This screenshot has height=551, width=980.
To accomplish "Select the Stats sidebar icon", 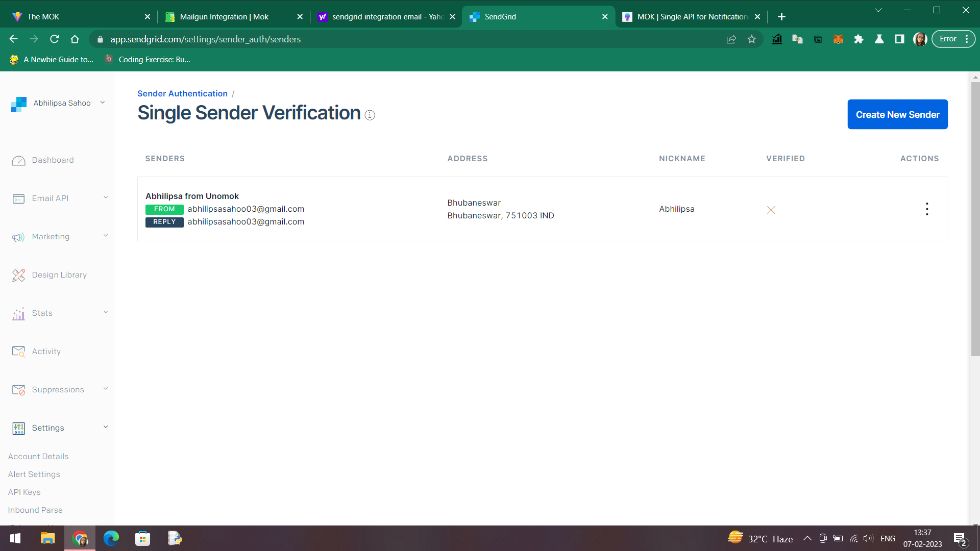I will click(x=19, y=313).
